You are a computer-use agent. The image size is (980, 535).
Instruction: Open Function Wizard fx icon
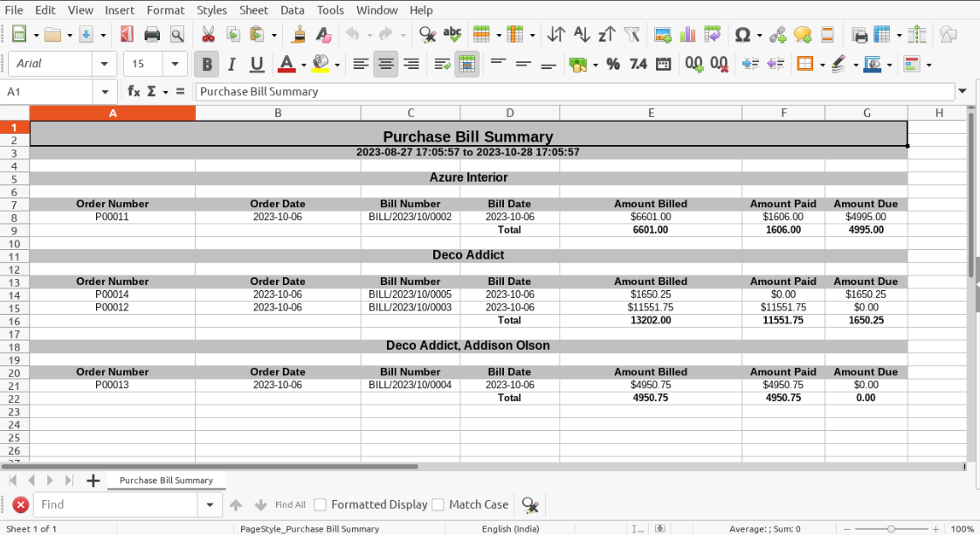[133, 92]
